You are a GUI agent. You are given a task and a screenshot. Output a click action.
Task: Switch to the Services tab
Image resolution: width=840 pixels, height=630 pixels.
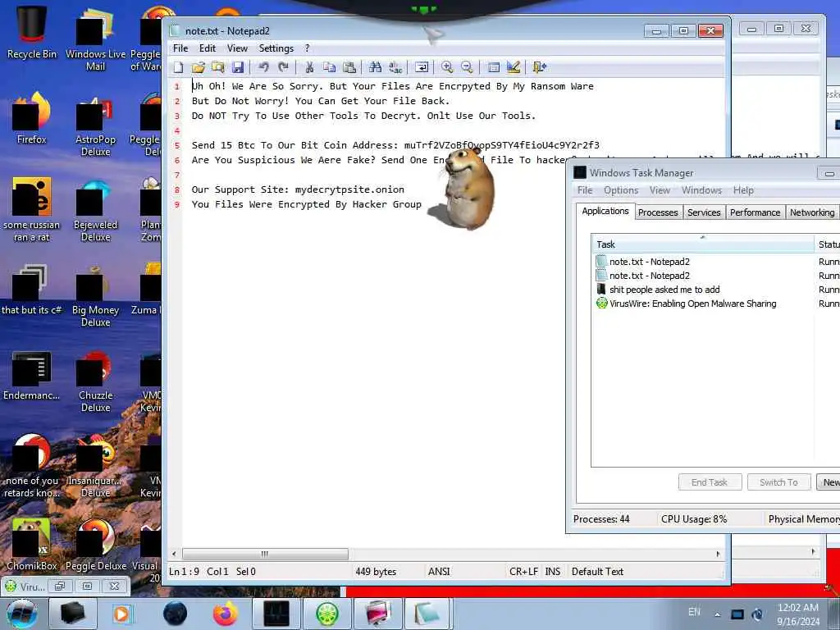(x=703, y=212)
